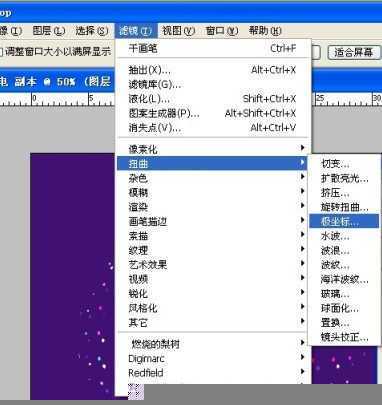Expand the 素描 submenu

(x=212, y=236)
